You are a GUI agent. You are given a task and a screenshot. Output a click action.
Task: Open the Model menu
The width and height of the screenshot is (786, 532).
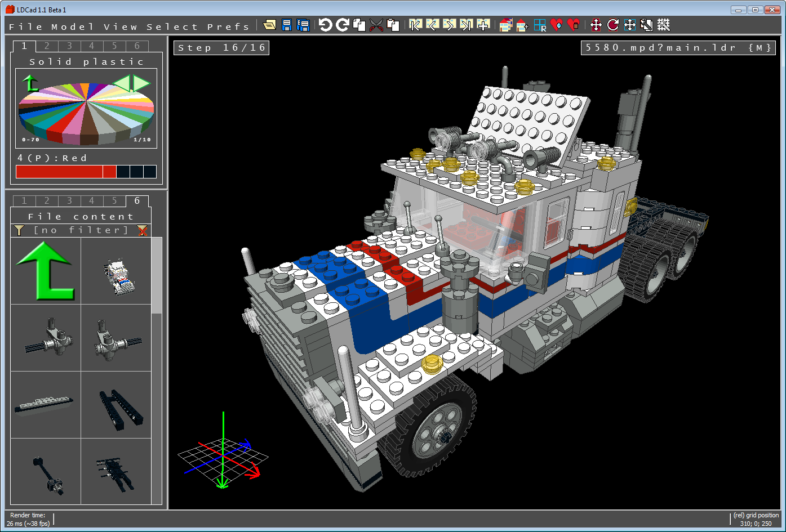point(73,26)
